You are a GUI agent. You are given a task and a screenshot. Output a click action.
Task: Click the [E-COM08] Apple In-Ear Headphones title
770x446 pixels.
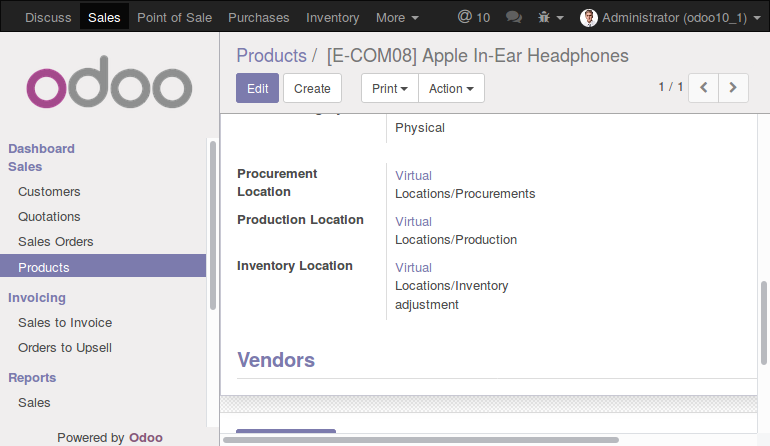[477, 56]
